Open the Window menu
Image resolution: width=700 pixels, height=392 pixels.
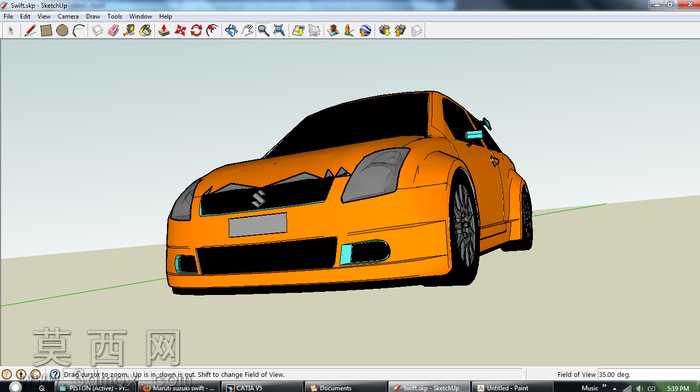(141, 17)
